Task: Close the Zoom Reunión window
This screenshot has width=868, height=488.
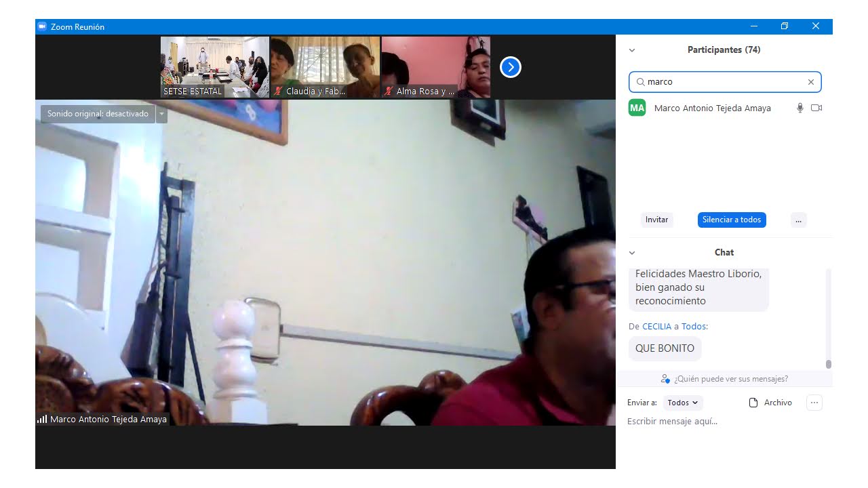Action: 816,26
